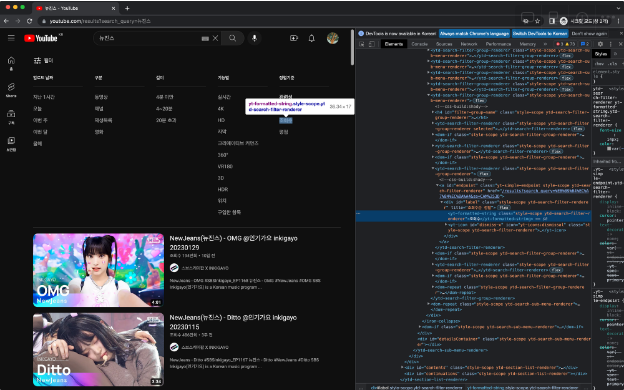Switch to the Performance tab
This screenshot has height=390, width=624.
pos(498,44)
